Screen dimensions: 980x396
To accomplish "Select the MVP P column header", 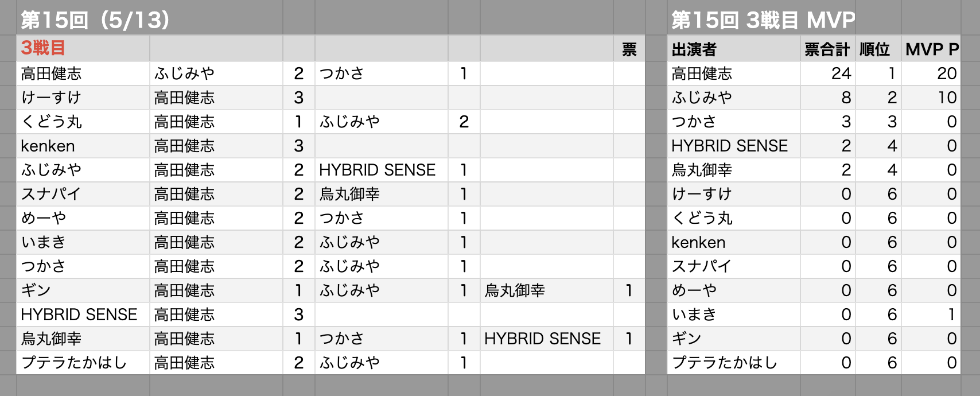I will [931, 49].
